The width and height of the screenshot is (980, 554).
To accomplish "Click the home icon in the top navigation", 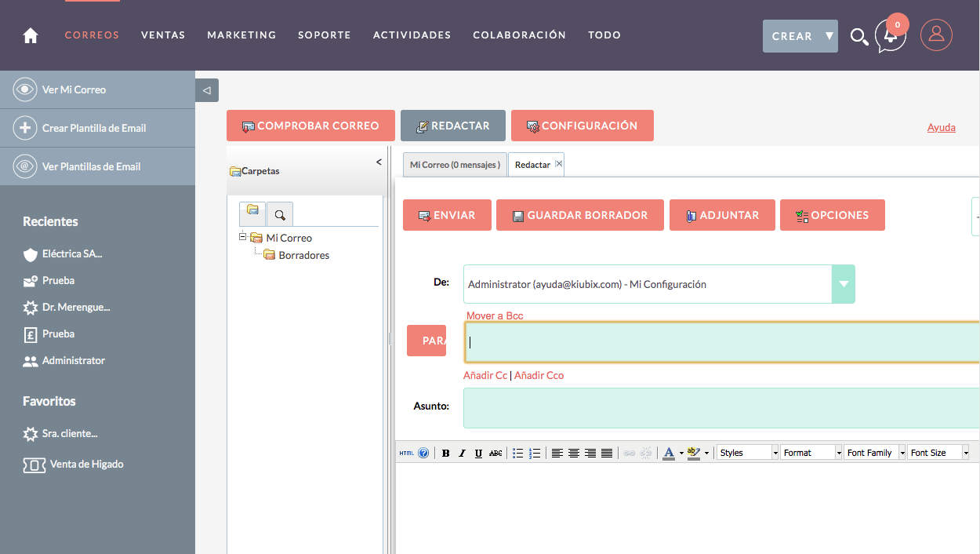I will [x=31, y=35].
